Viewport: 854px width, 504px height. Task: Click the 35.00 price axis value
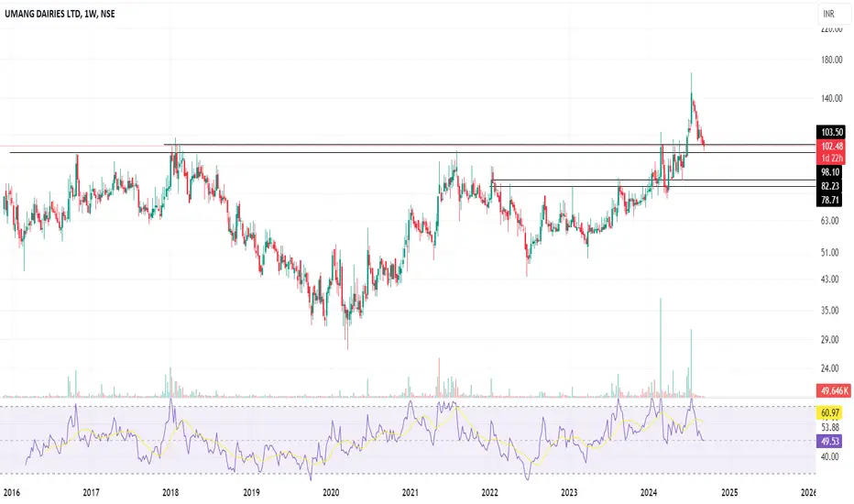[x=830, y=311]
